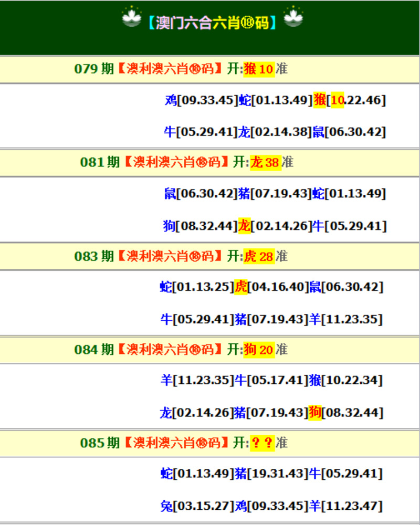Viewport: 420px width, 525px height.
Task: Select the 079期 row header
Action: [209, 69]
